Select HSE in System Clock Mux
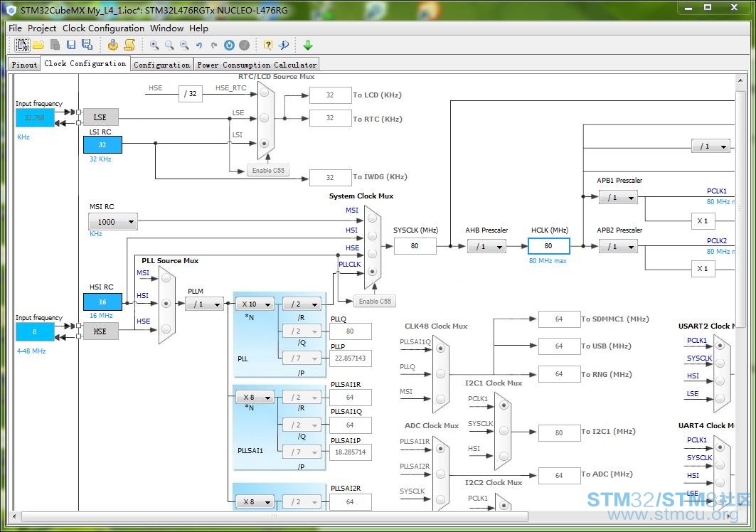The image size is (756, 532). 372,253
